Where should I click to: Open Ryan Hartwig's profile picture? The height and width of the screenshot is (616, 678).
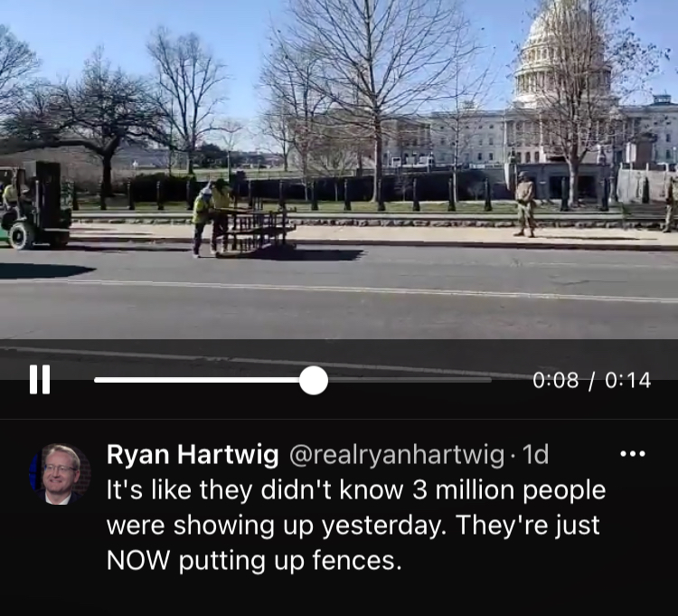point(60,474)
